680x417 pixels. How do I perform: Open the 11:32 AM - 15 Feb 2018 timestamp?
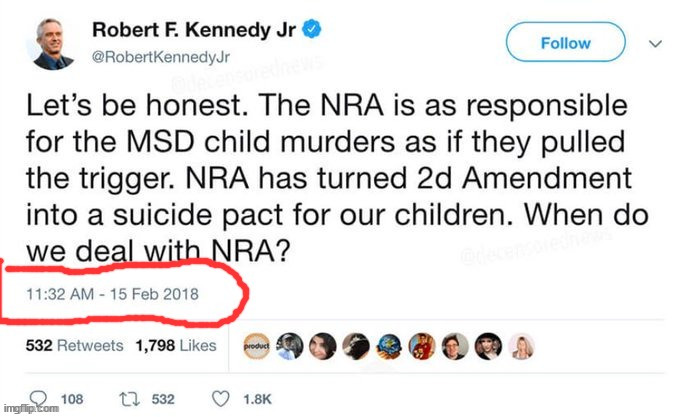[x=111, y=294]
